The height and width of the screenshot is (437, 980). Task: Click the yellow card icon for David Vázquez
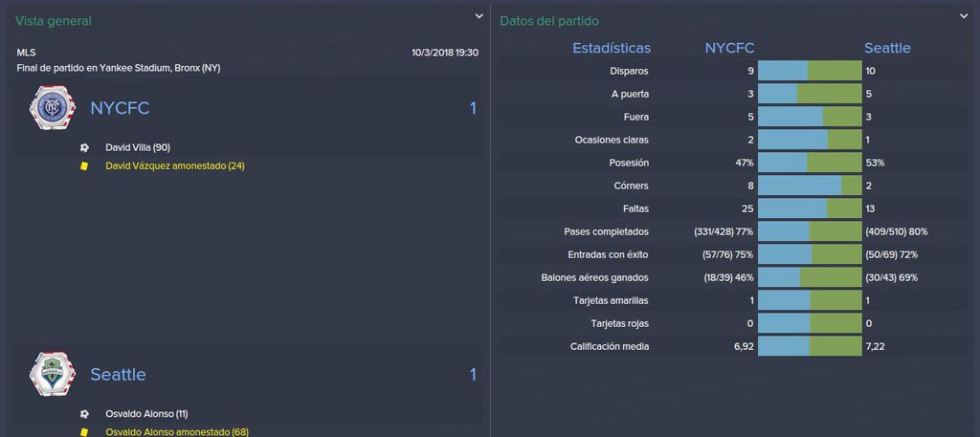(x=84, y=166)
